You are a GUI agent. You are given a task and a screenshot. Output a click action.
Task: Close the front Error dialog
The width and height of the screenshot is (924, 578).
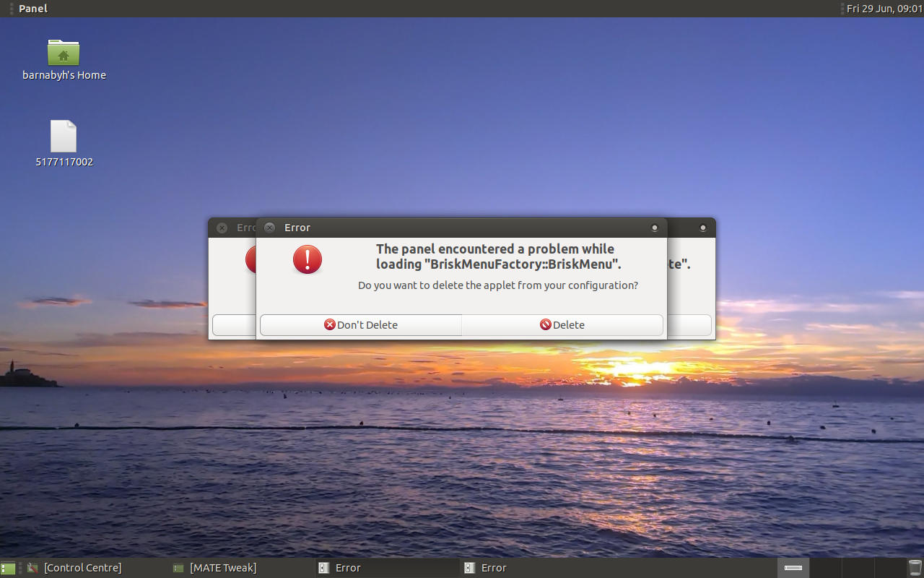pos(269,228)
